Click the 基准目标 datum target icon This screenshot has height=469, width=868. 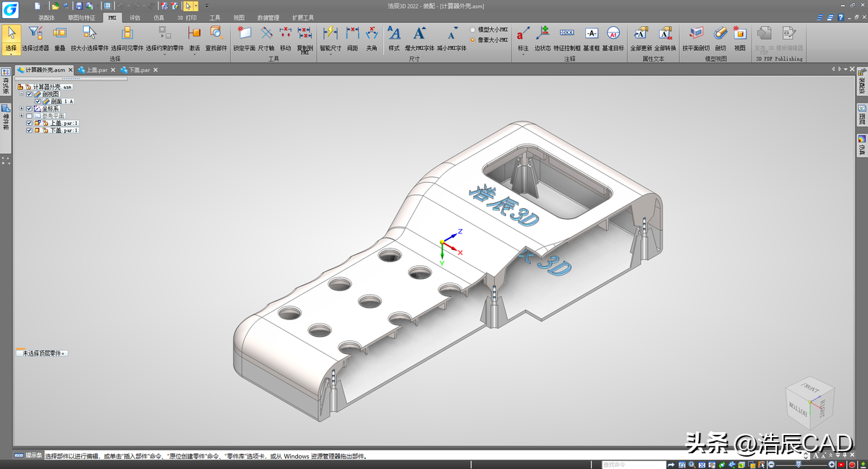click(x=613, y=33)
